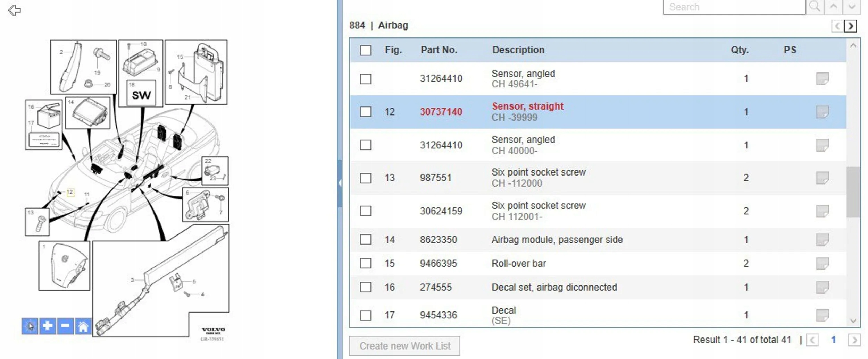Zoom out of the airbag diagram
Viewport: 868px width, 359px height.
coord(65,326)
